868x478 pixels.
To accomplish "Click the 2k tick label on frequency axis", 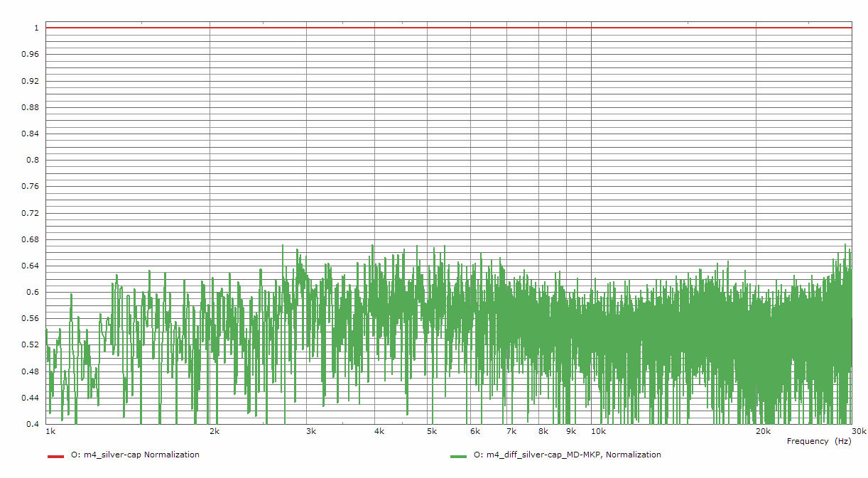I will (214, 431).
